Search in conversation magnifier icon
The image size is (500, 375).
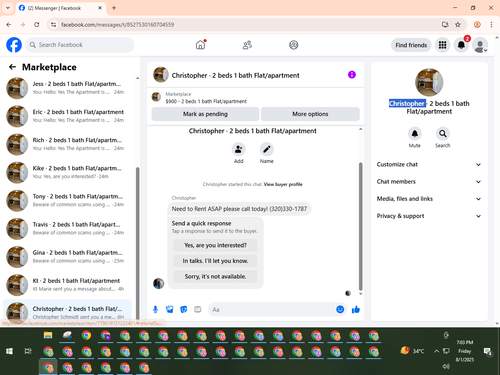coord(443,134)
